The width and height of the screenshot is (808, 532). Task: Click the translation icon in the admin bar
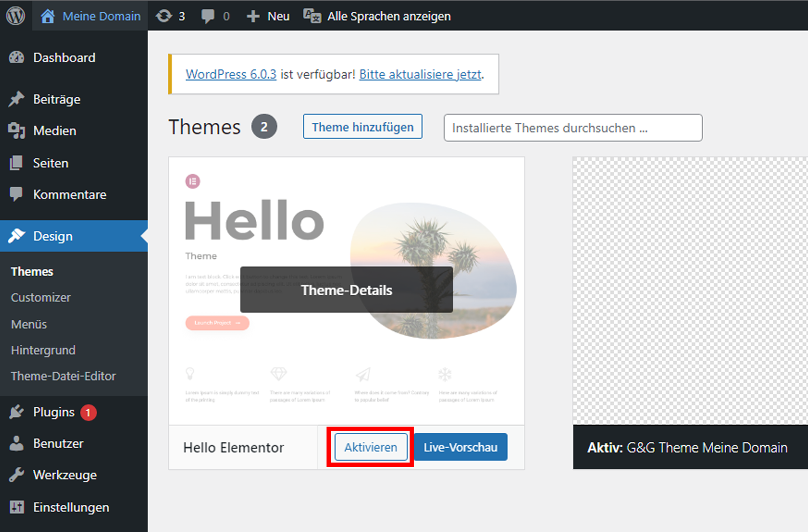pyautogui.click(x=312, y=16)
